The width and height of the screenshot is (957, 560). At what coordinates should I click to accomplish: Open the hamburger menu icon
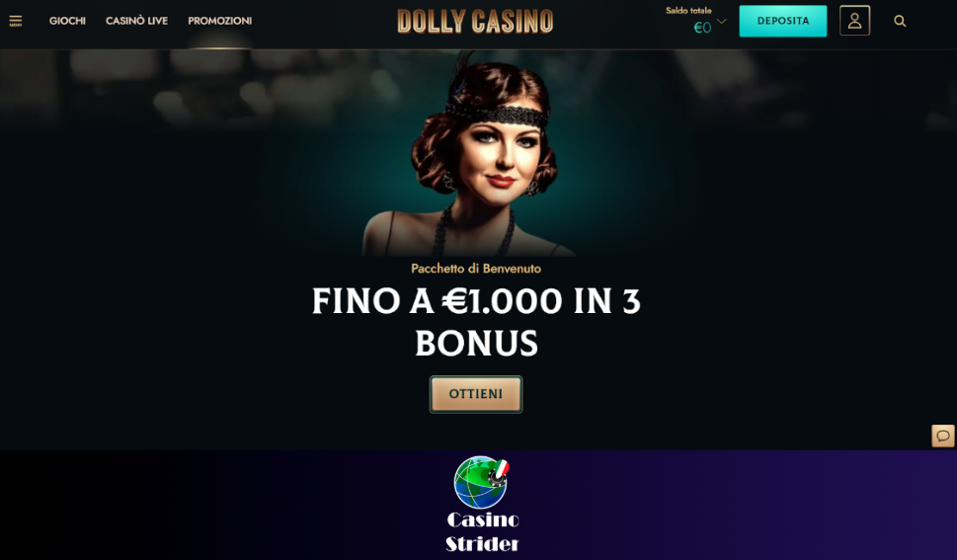click(15, 22)
